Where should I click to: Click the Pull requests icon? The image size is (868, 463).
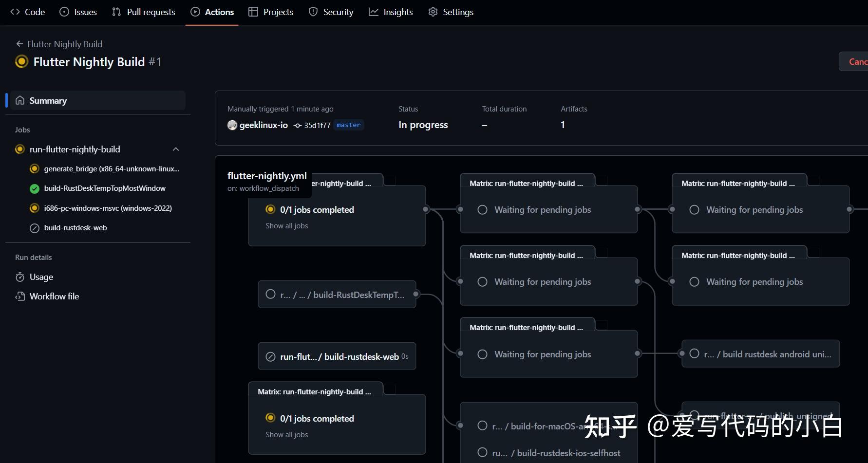pos(115,11)
